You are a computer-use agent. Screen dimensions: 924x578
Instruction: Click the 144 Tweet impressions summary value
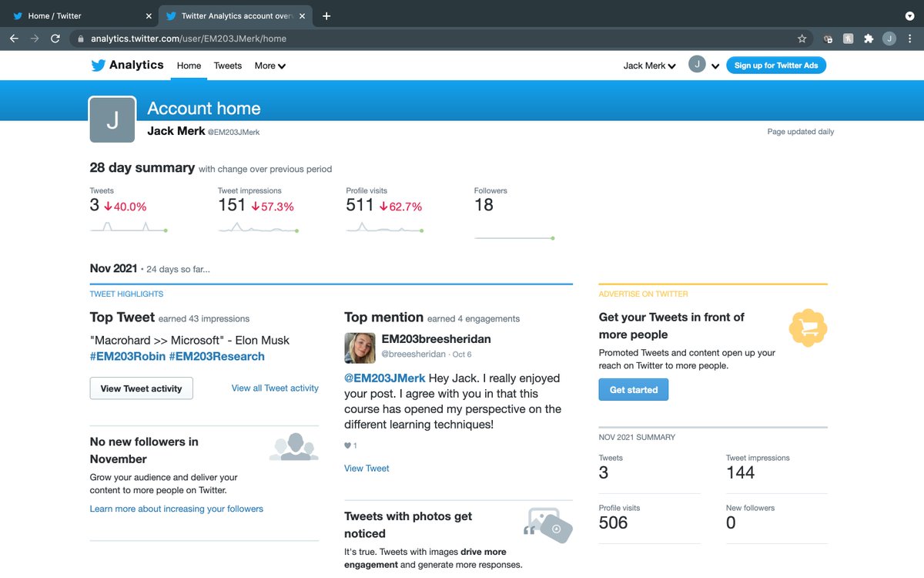click(x=741, y=472)
